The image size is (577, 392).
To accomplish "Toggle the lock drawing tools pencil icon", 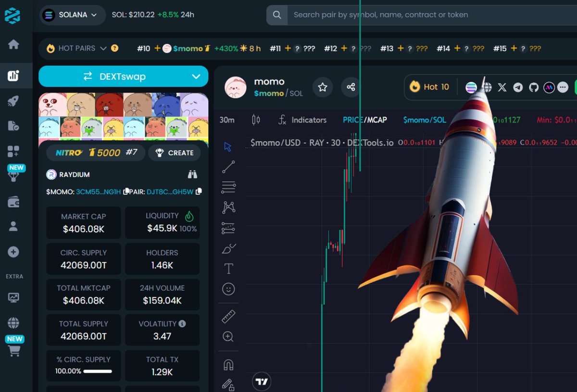I will coord(228,384).
